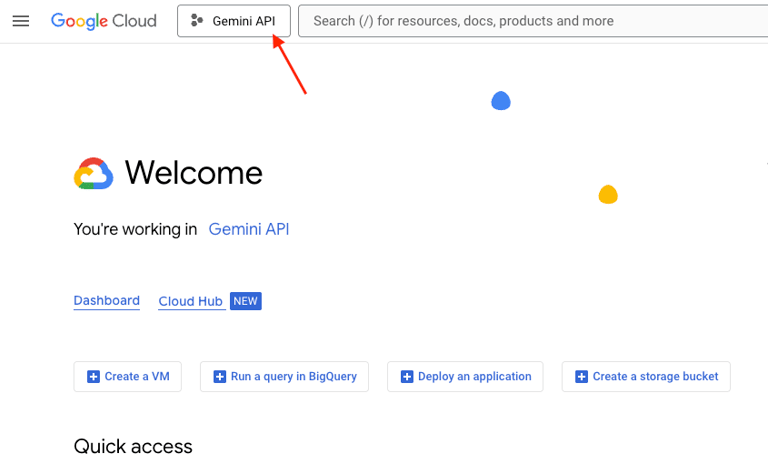The height and width of the screenshot is (464, 768).
Task: Click Create a storage bucket button
Action: coord(646,376)
